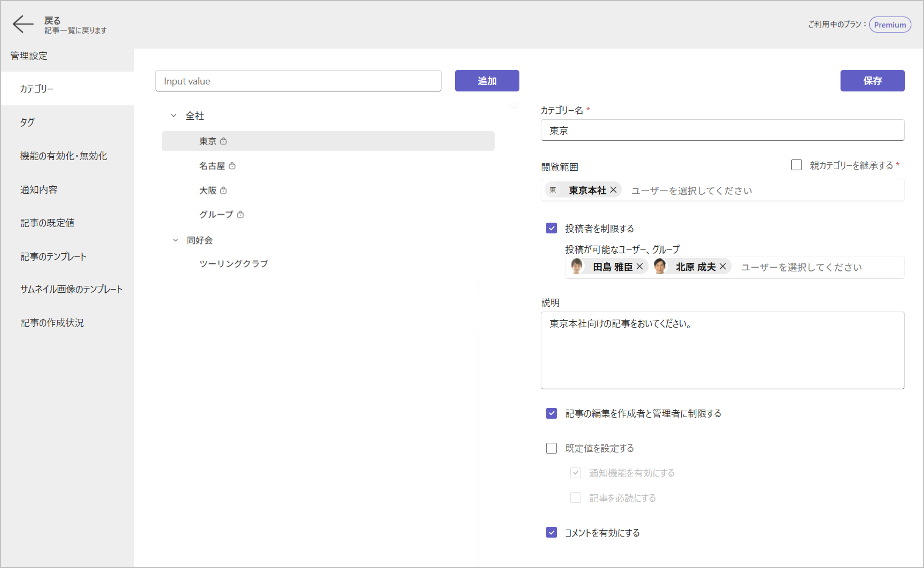924x568 pixels.
Task: Select ツーリングクラブ in category tree
Action: click(234, 264)
